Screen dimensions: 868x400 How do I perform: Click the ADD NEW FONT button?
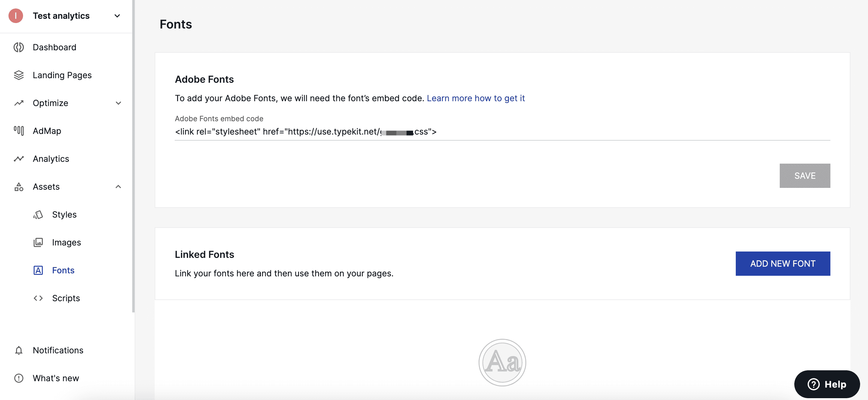tap(783, 264)
